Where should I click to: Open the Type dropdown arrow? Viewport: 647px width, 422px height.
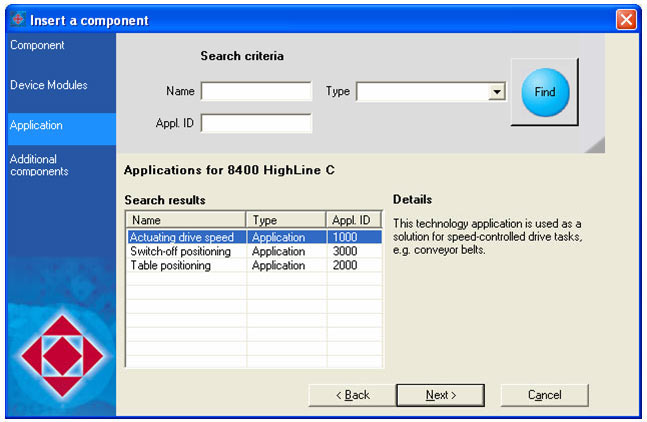[495, 92]
